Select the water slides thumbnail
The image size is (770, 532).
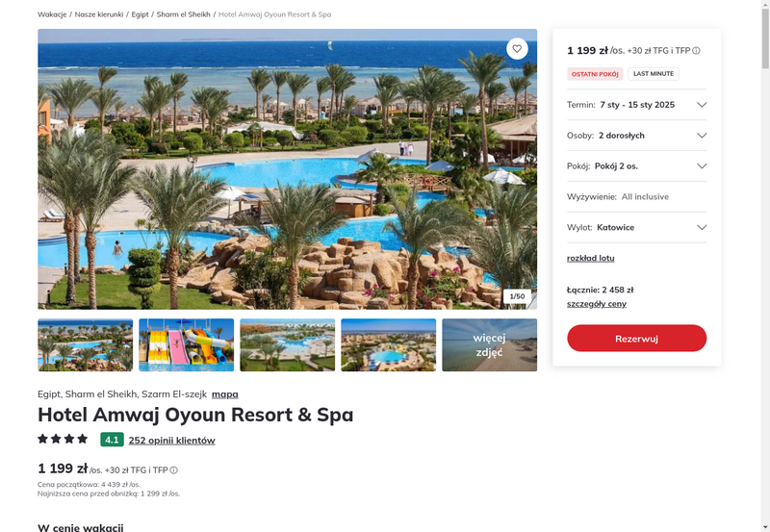[x=186, y=345]
